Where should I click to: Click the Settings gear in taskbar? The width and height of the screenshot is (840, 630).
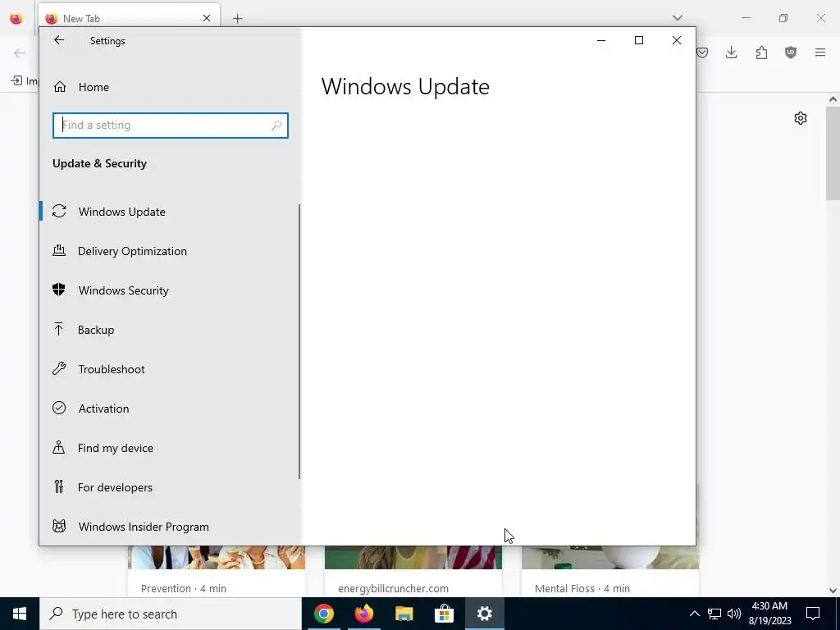point(484,614)
